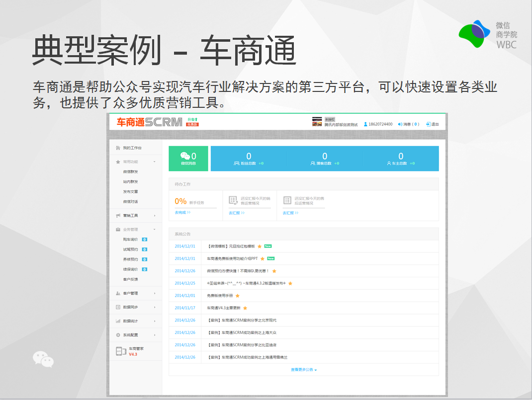Click the blue user icon beside 18620724400
Viewport: 532px width, 400px height.
point(365,124)
